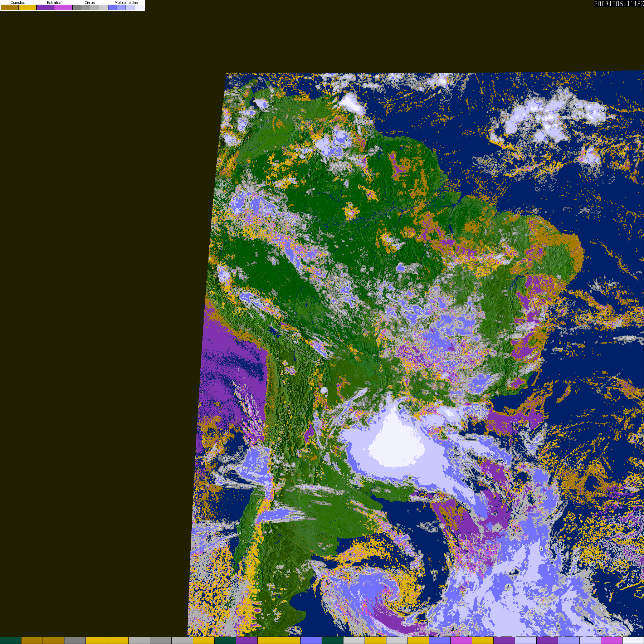The height and width of the screenshot is (644, 644).
Task: Click the Cúmulos legend label
Action: coord(18,3)
